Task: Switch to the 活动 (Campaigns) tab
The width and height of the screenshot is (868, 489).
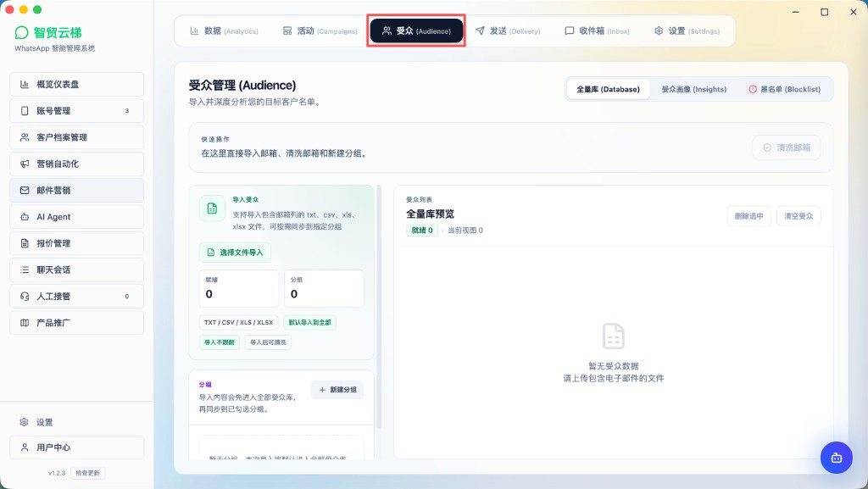Action: [320, 31]
